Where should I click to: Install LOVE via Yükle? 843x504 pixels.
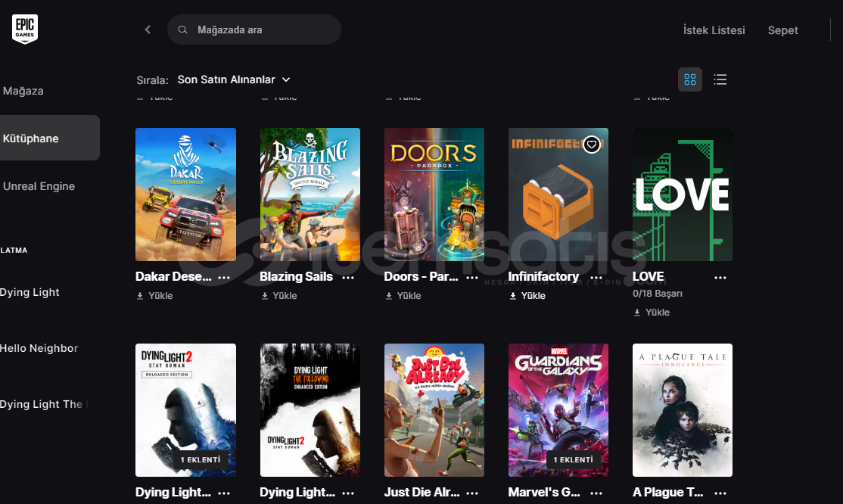tap(652, 313)
